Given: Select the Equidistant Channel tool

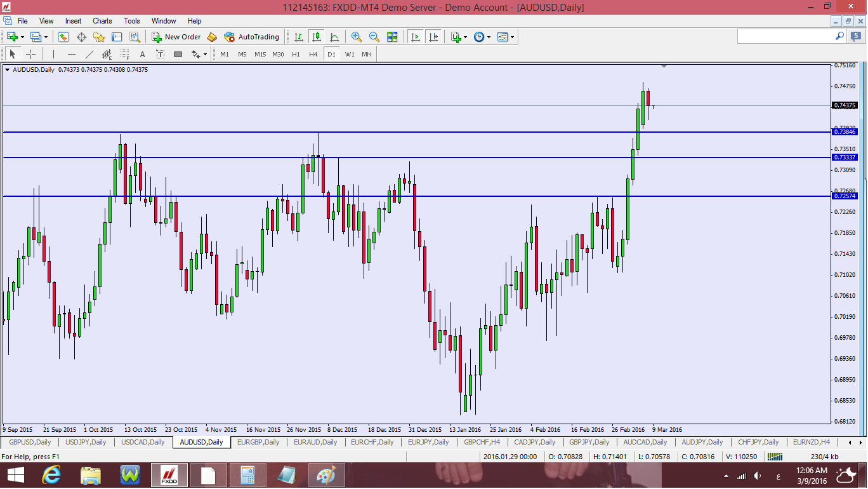Looking at the screenshot, I should 107,54.
